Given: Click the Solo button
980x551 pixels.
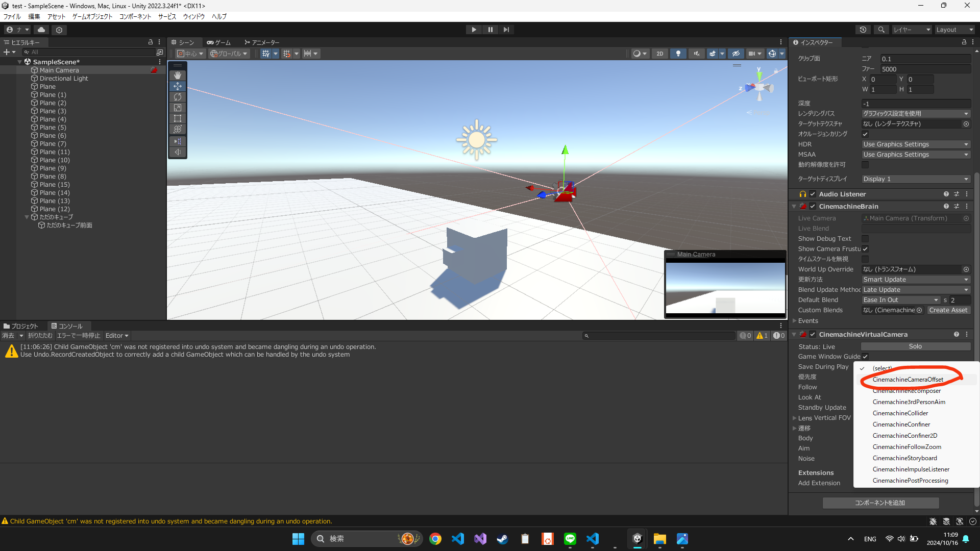Looking at the screenshot, I should click(915, 346).
